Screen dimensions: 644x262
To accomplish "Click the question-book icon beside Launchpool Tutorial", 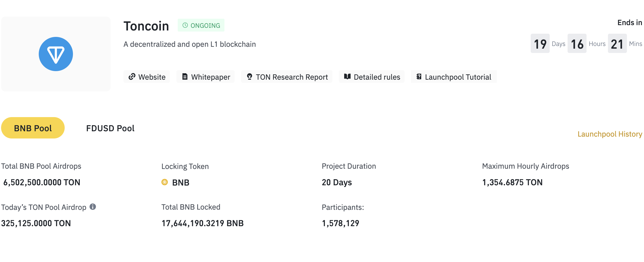I will 419,77.
